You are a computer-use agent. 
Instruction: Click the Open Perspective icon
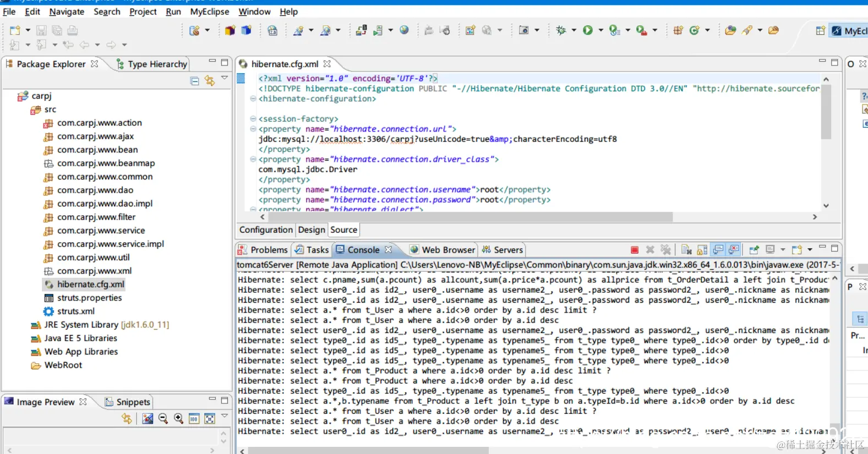pyautogui.click(x=820, y=31)
